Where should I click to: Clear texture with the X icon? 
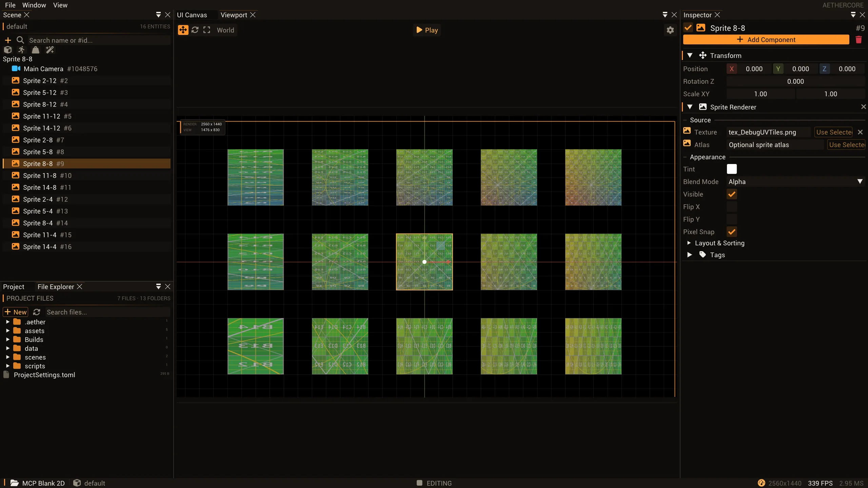pos(860,132)
